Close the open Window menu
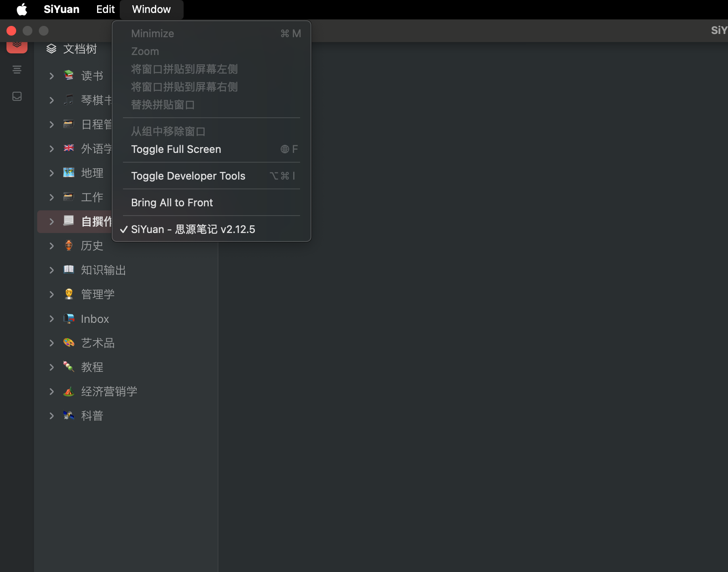The width and height of the screenshot is (728, 572). point(151,9)
